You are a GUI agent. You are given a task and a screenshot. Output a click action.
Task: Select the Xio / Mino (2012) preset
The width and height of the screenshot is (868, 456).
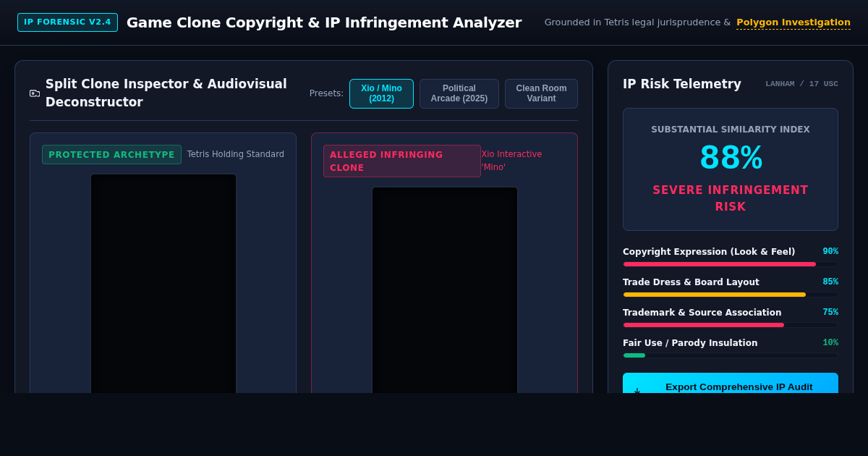point(381,93)
